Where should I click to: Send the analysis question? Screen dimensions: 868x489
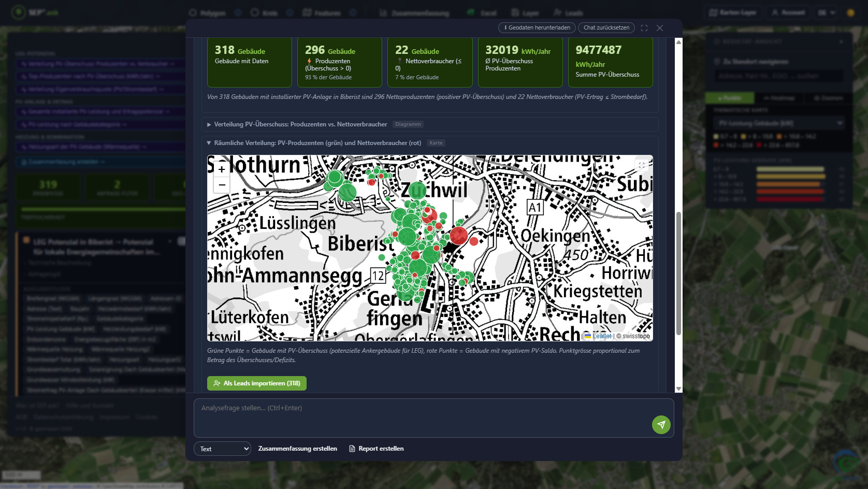[661, 425]
